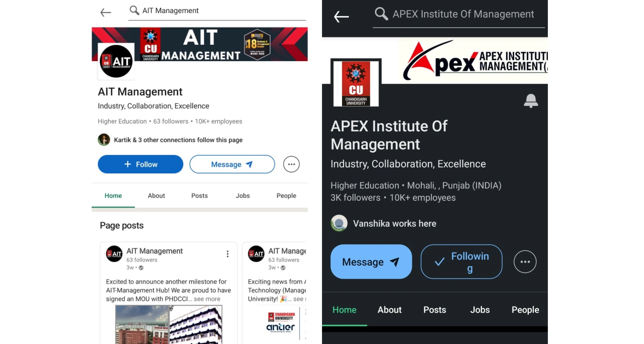Click the white outlined Message button on AIT page

[x=232, y=164]
